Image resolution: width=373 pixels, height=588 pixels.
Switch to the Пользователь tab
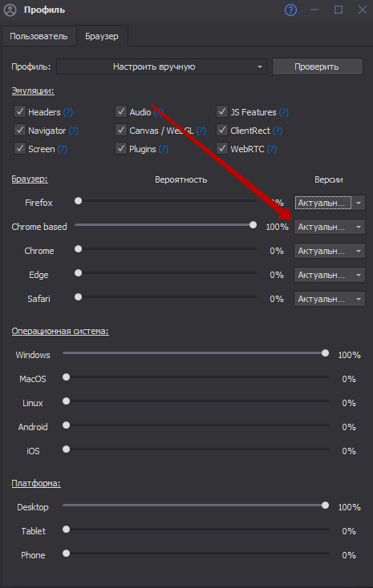coord(39,36)
